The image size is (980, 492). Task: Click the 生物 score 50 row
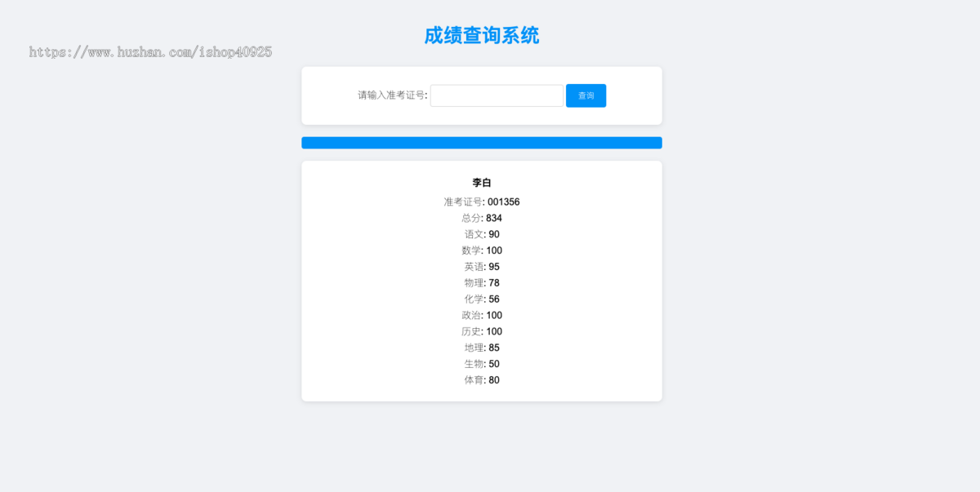(482, 364)
